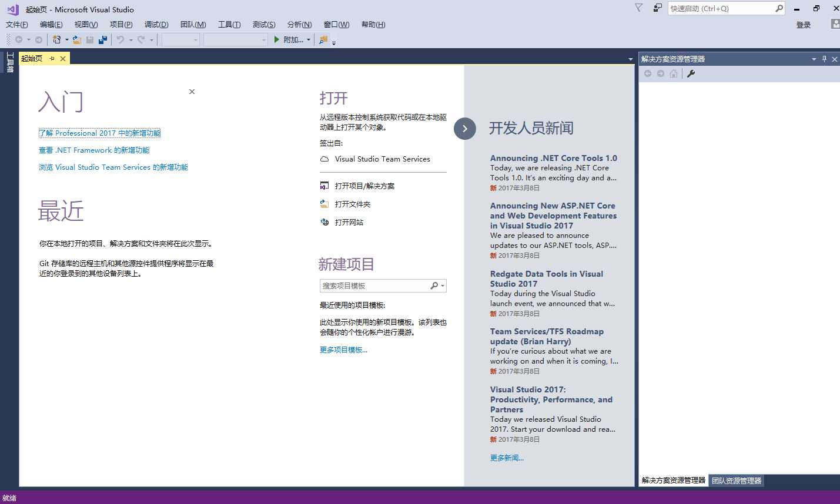Open news Announcing .NET Core Tools 1.0
The image size is (840, 504).
[554, 158]
